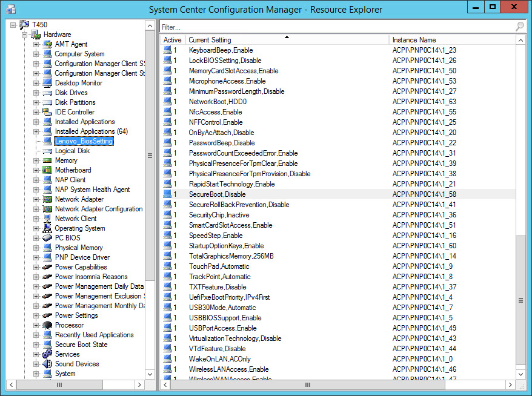Image resolution: width=532 pixels, height=396 pixels.
Task: Click in the Filter input field
Action: (x=333, y=27)
